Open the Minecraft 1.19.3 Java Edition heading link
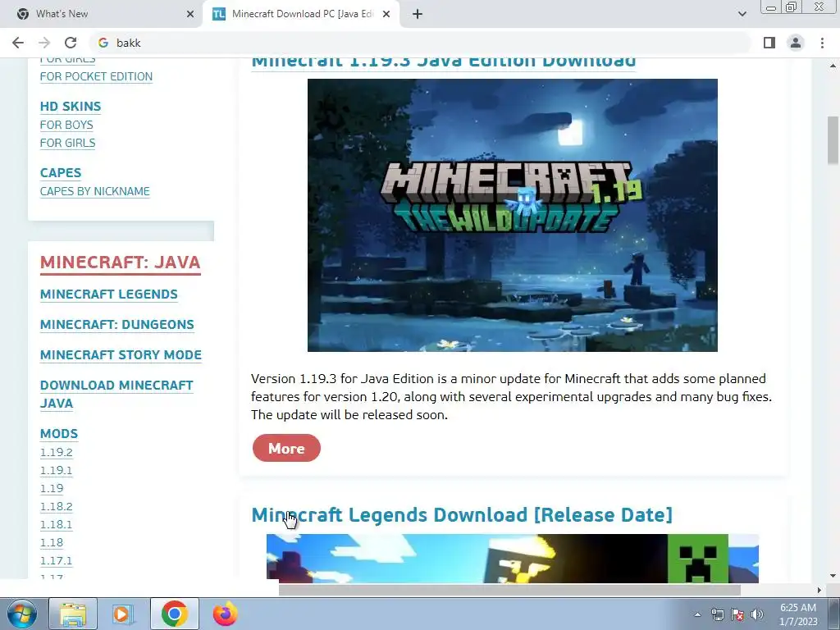 (x=444, y=62)
